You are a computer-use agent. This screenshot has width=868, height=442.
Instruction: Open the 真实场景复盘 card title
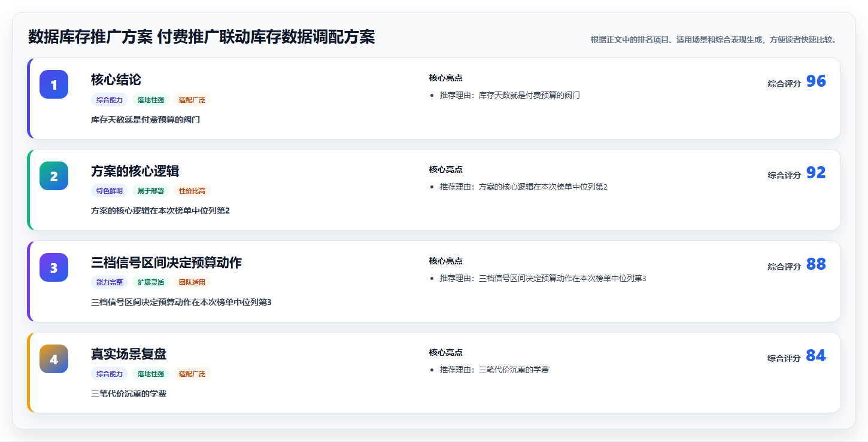tap(129, 354)
